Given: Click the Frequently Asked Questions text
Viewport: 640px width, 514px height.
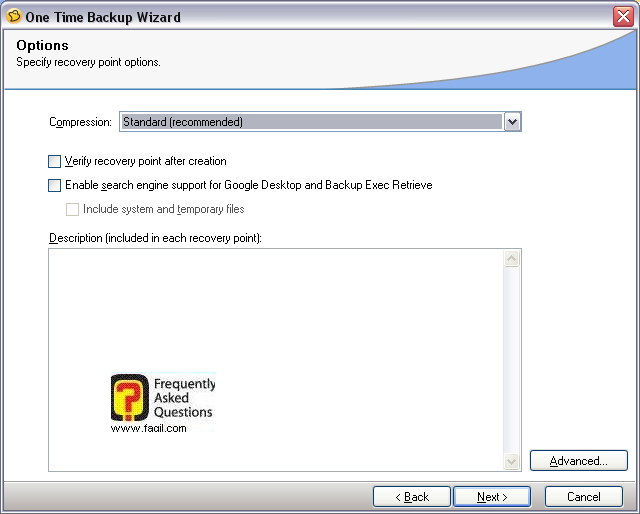Looking at the screenshot, I should 183,398.
